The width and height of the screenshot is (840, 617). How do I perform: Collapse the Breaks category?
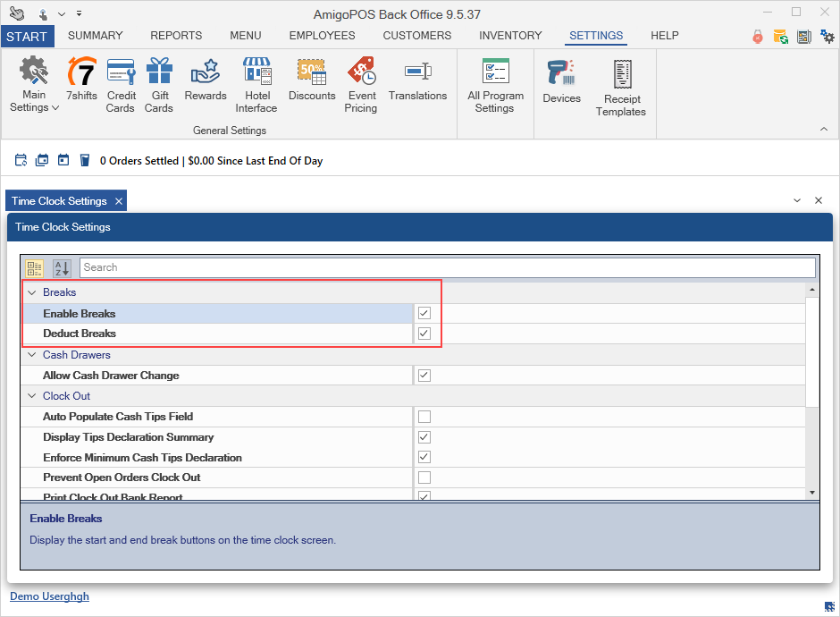[31, 292]
